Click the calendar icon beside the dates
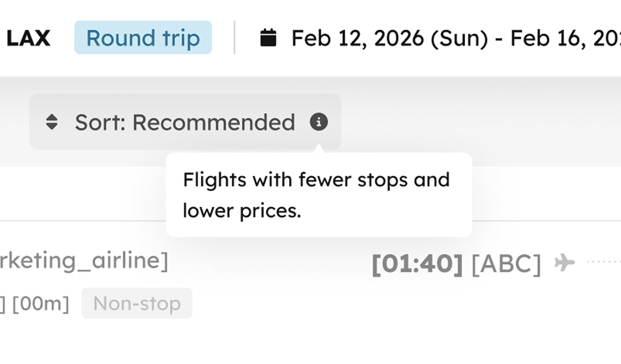This screenshot has width=621, height=364. click(x=268, y=37)
